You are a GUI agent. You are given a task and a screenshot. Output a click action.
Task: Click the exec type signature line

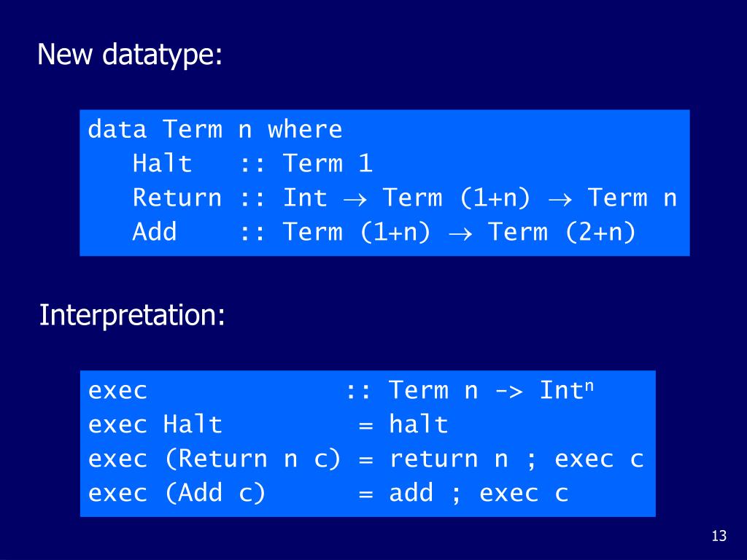(x=341, y=391)
